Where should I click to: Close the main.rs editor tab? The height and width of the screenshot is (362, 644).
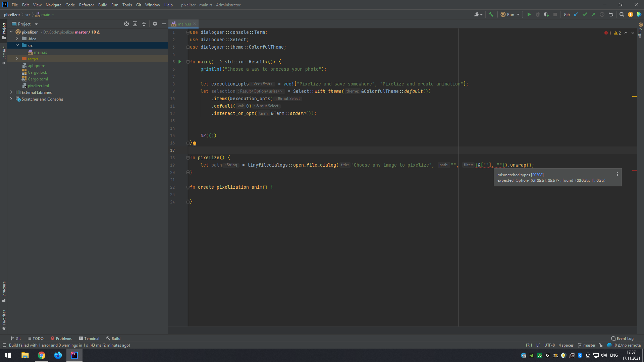(x=195, y=24)
